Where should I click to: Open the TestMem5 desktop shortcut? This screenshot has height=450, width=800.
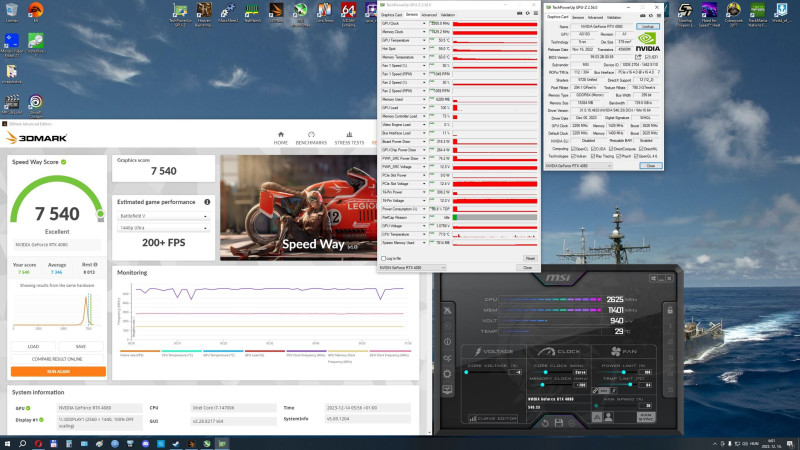coord(252,13)
